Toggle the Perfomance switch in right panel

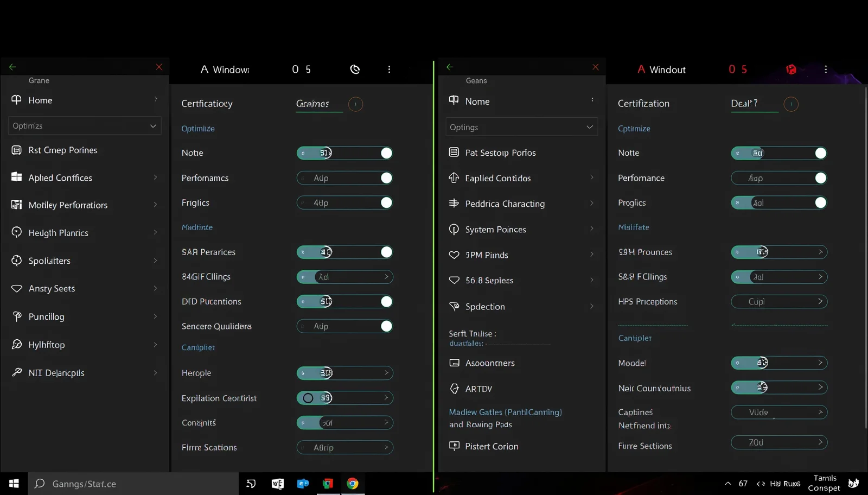coord(779,177)
